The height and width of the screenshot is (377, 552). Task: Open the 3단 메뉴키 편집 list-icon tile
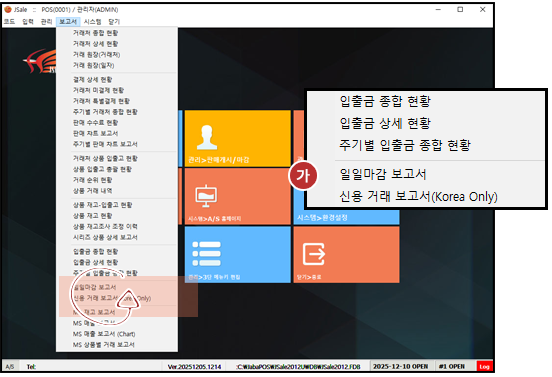pos(238,255)
